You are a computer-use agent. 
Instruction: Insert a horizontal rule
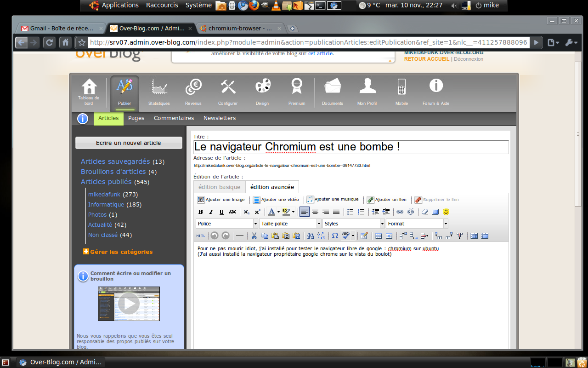(x=240, y=236)
